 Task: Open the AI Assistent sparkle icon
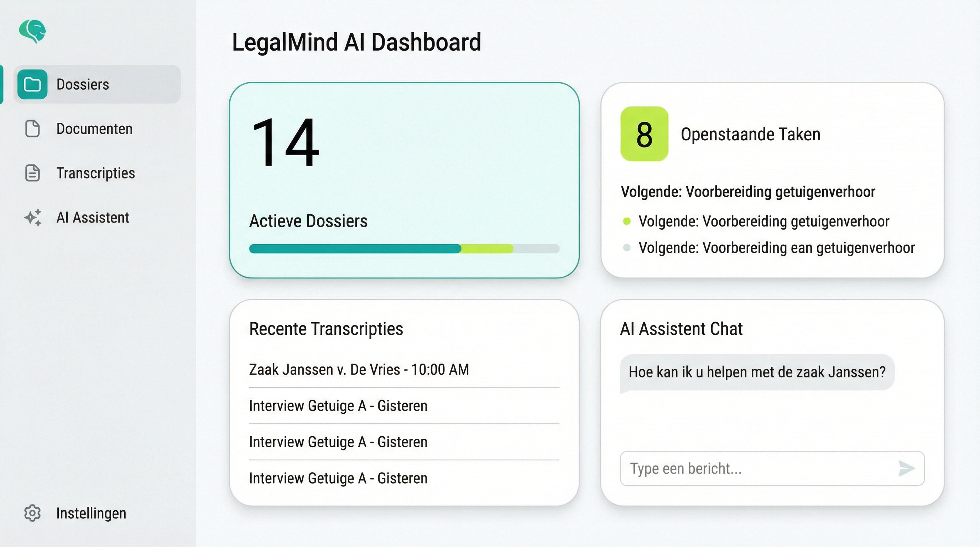click(33, 218)
